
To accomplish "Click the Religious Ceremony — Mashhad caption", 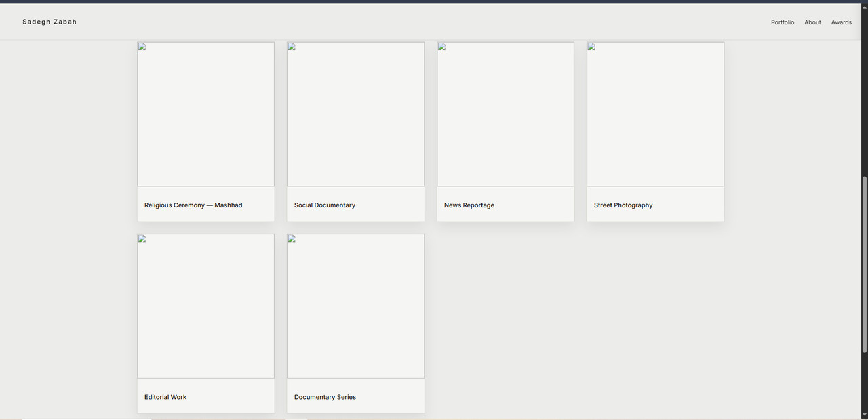I will (x=193, y=205).
